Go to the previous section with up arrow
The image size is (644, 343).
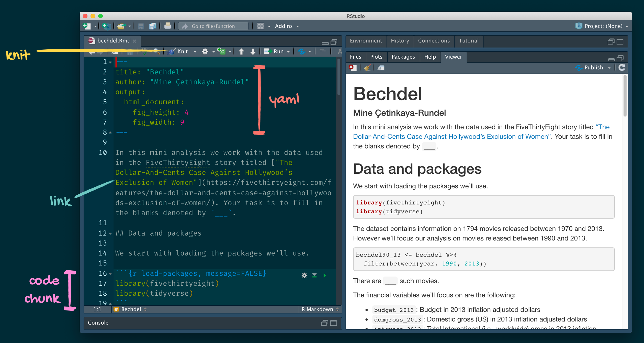[x=241, y=51]
